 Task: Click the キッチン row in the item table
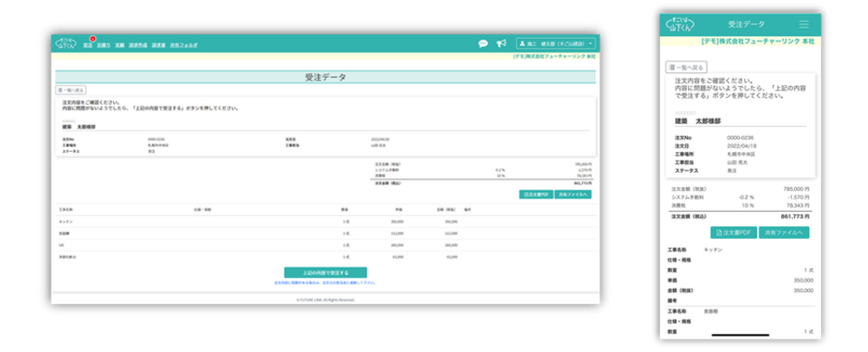pyautogui.click(x=325, y=222)
